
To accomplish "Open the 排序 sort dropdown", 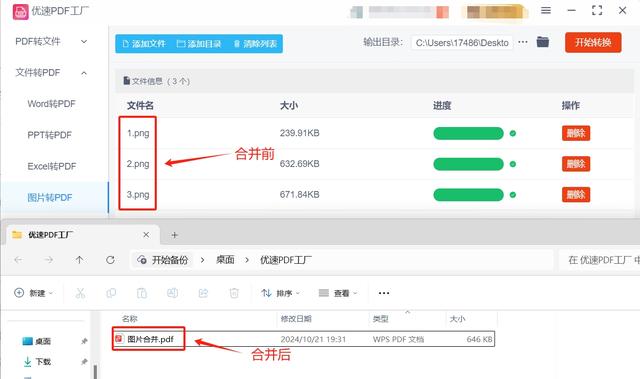I will coord(280,293).
